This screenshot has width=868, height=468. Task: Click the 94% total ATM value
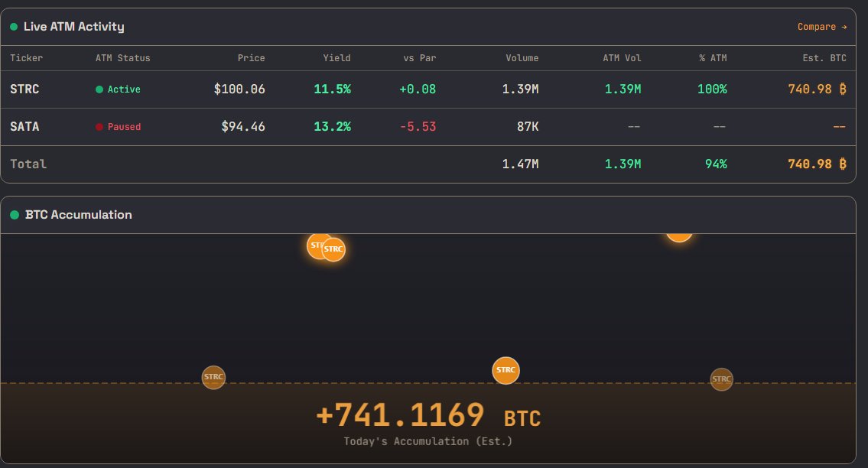(716, 164)
